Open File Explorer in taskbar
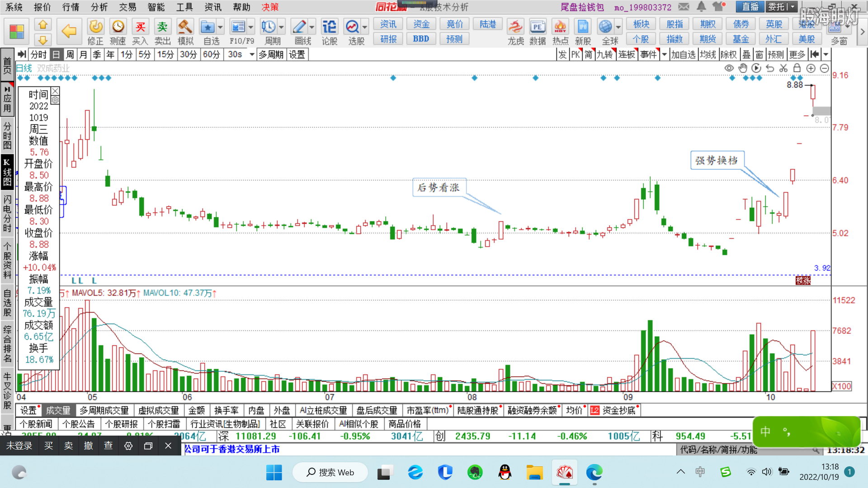The width and height of the screenshot is (868, 488). (534, 472)
